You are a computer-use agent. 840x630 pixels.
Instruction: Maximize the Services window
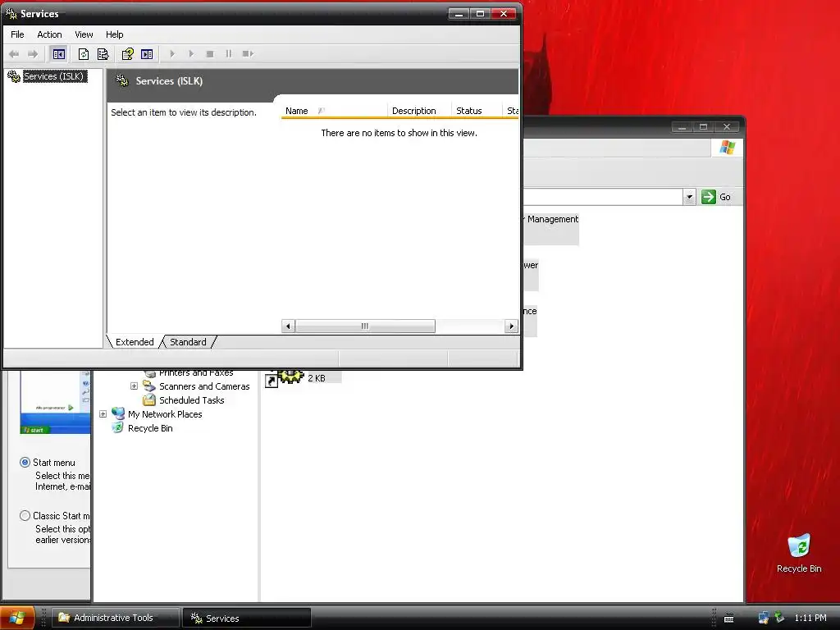[x=481, y=14]
